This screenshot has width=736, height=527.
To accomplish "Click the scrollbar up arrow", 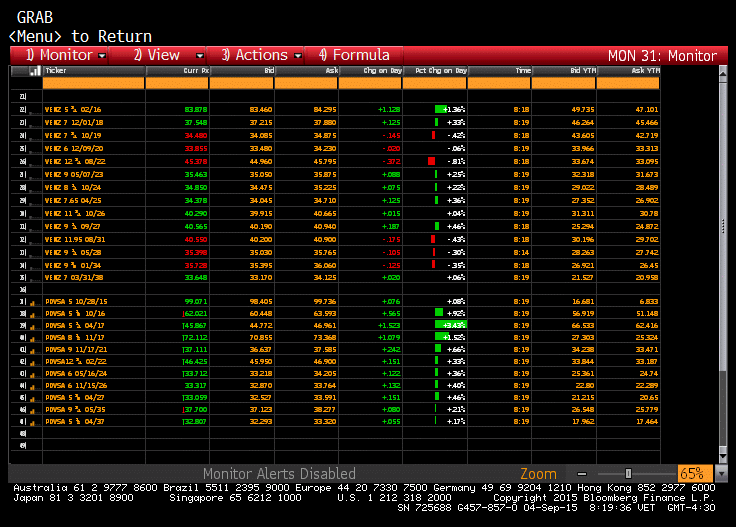I will pyautogui.click(x=723, y=73).
